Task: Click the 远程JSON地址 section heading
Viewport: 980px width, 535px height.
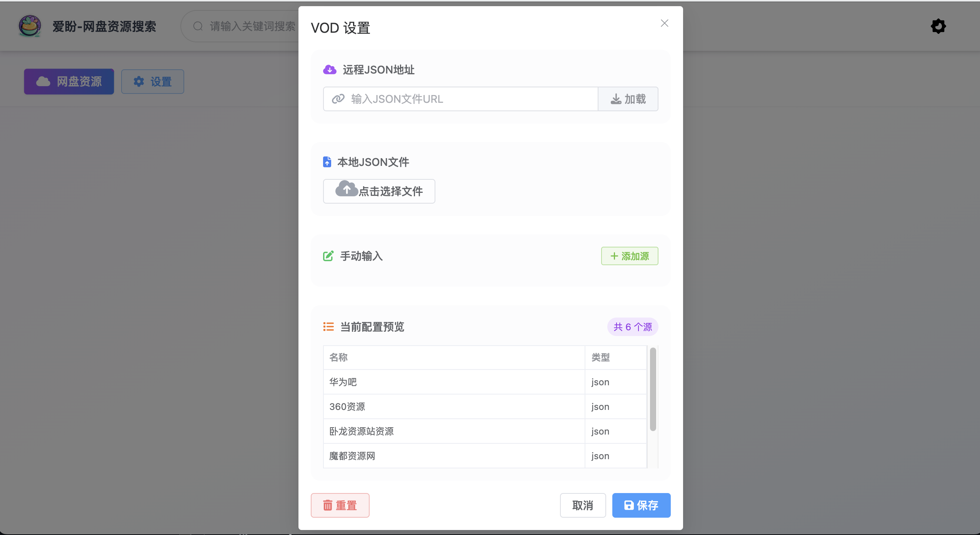Action: tap(378, 70)
